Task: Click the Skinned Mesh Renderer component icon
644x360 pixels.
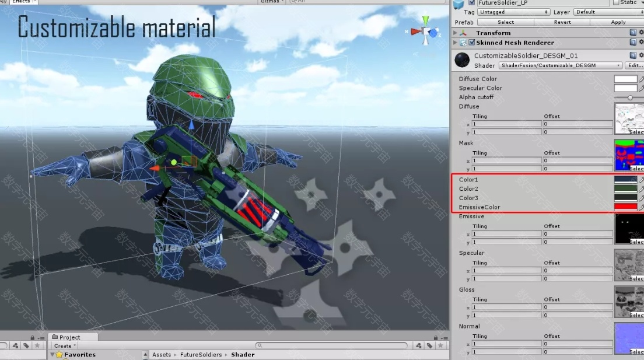Action: tap(463, 43)
